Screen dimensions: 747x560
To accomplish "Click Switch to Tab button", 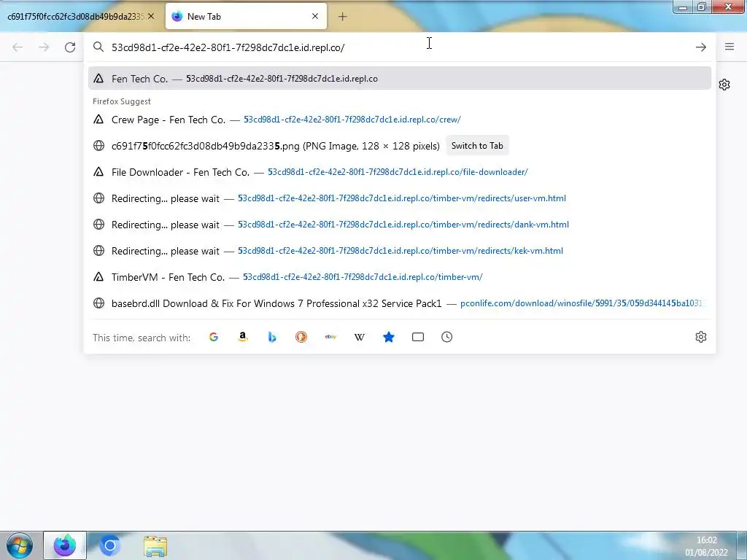I will 477,146.
